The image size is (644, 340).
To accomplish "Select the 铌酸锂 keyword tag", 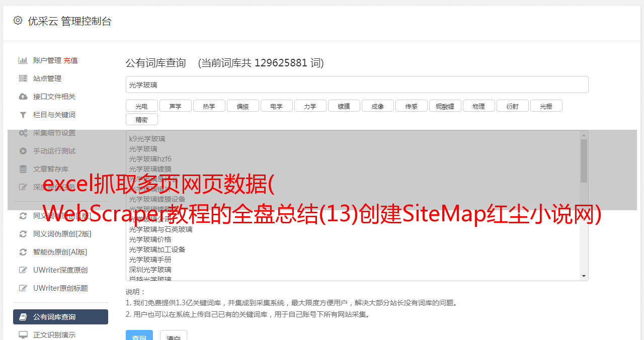I will coord(445,106).
